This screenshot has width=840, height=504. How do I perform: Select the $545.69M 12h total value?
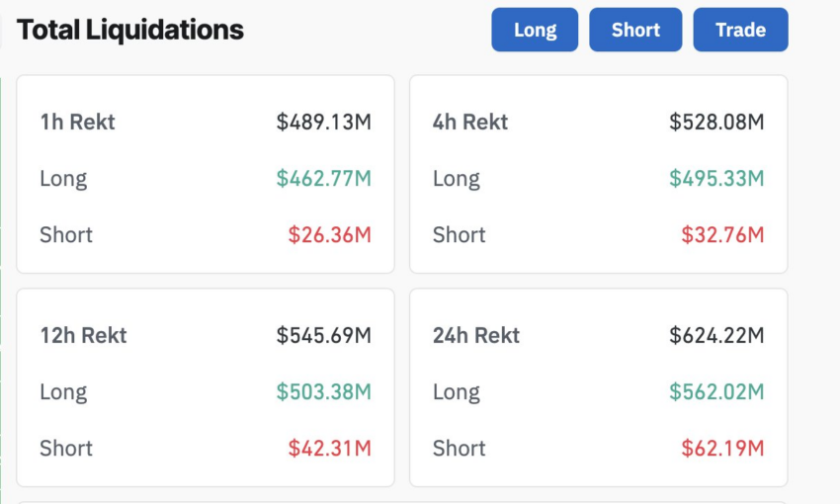[323, 336]
